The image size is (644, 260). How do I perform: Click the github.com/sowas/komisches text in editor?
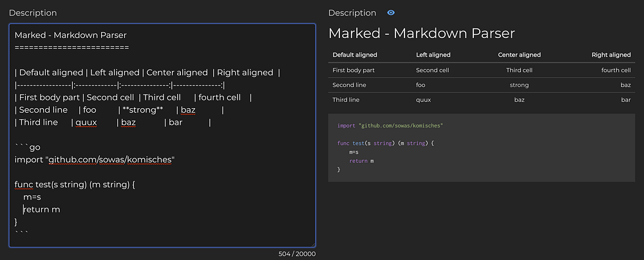point(109,160)
